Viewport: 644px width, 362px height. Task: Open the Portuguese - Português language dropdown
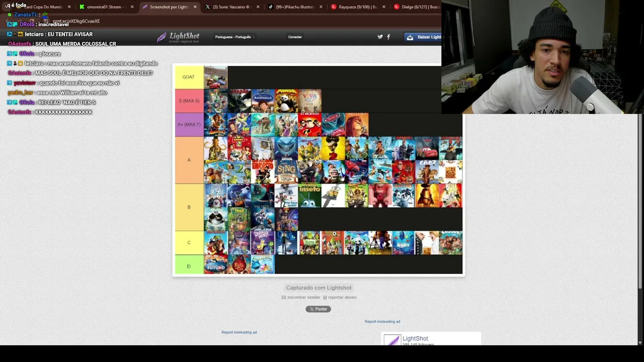[x=234, y=37]
